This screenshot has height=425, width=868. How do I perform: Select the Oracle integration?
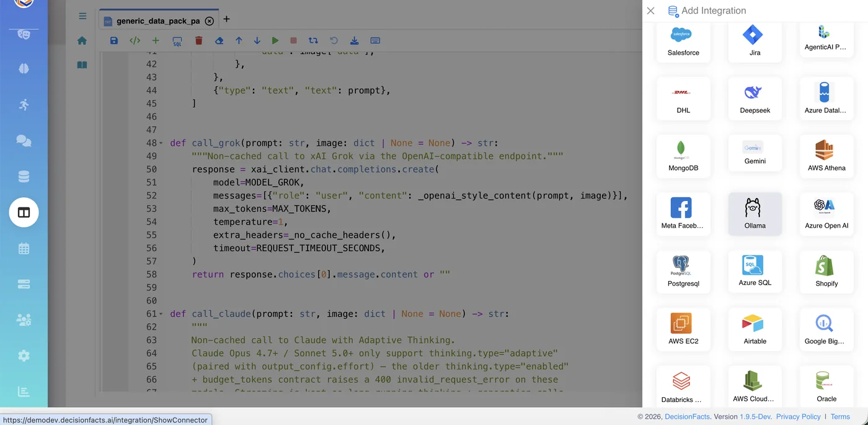click(826, 387)
